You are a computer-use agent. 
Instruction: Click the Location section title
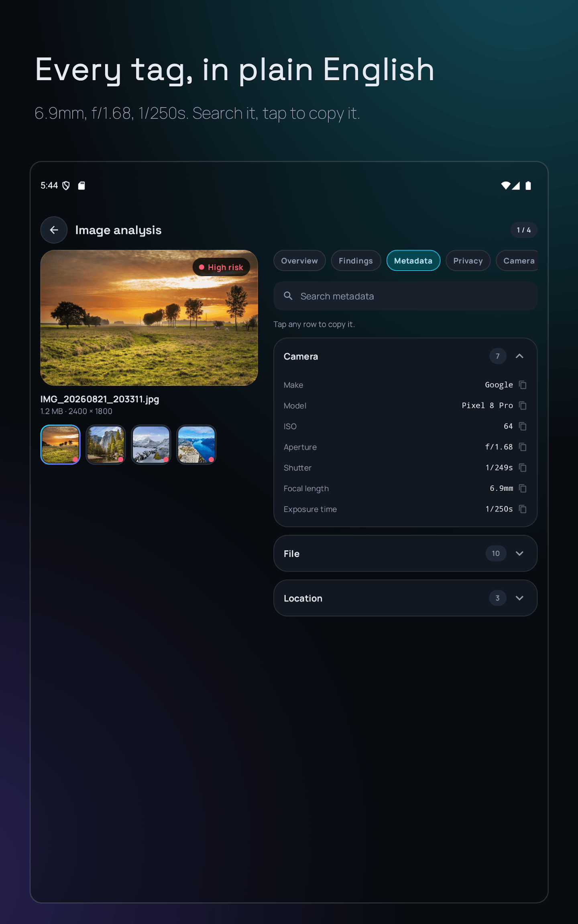tap(303, 598)
